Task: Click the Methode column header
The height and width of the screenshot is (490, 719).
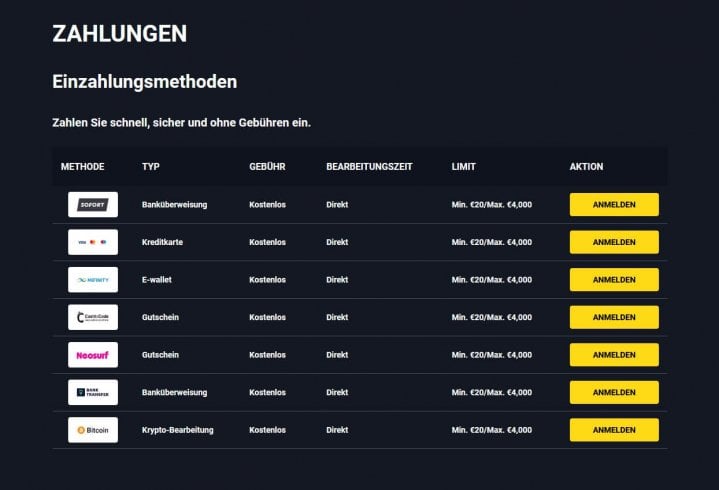Action: click(x=83, y=167)
